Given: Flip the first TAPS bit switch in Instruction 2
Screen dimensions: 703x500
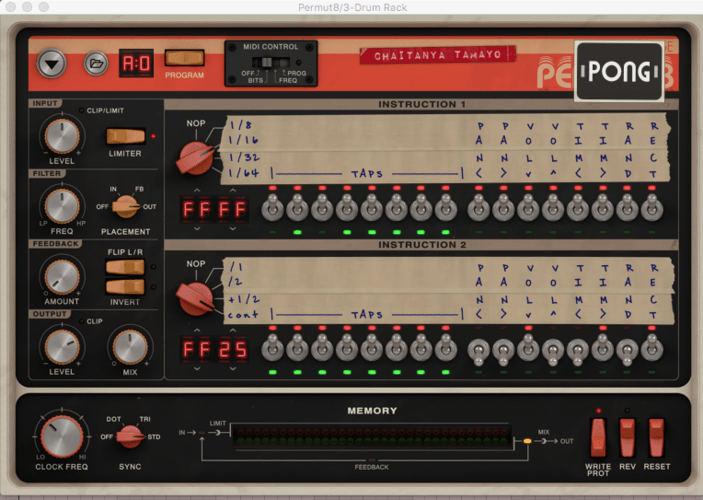Looking at the screenshot, I should point(273,348).
